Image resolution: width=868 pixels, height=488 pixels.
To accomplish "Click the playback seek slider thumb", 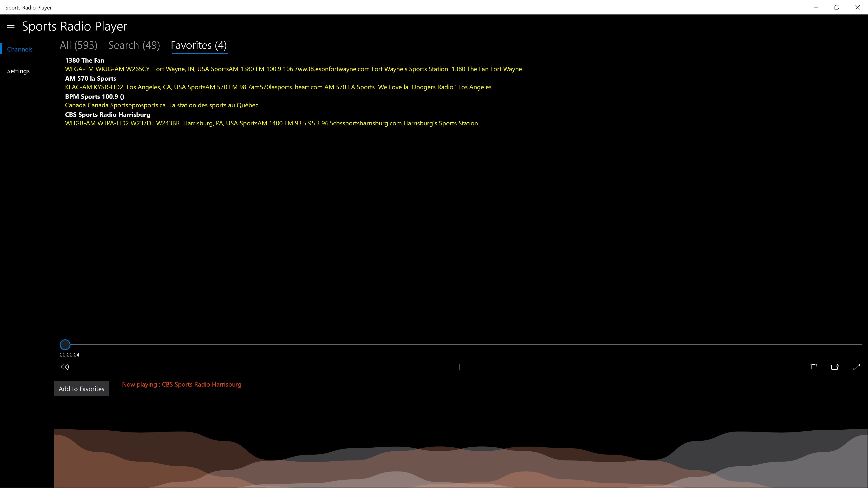I will 65,345.
